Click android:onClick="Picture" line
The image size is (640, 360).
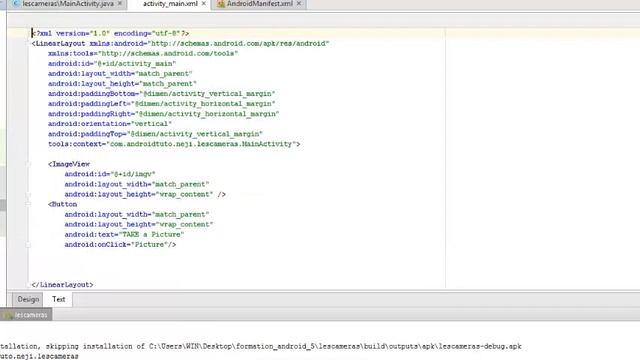(x=120, y=244)
